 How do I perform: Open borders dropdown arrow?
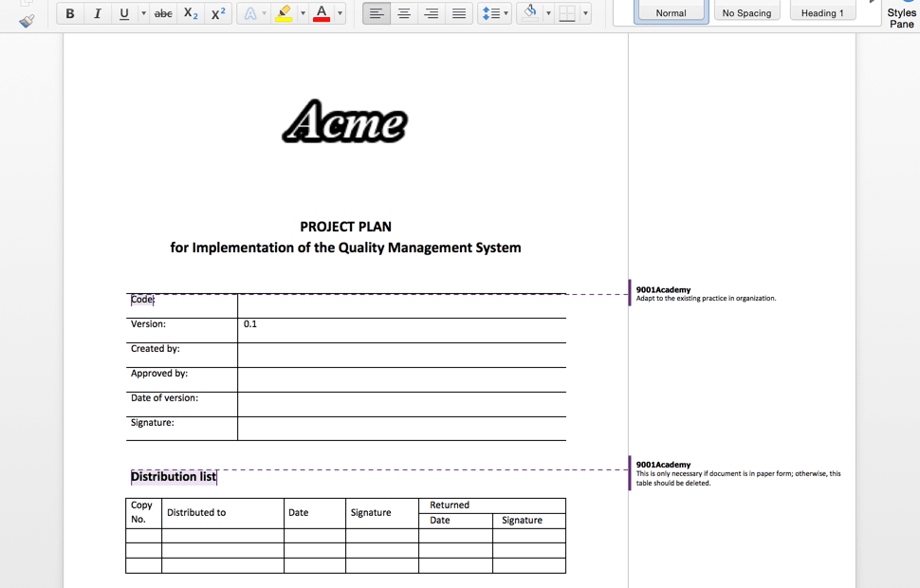(585, 13)
